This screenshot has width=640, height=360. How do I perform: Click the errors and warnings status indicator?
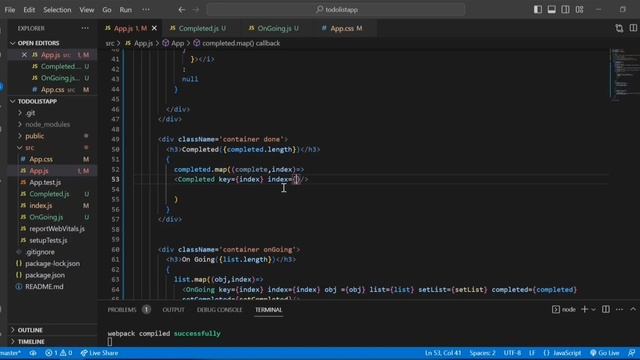(x=58, y=353)
